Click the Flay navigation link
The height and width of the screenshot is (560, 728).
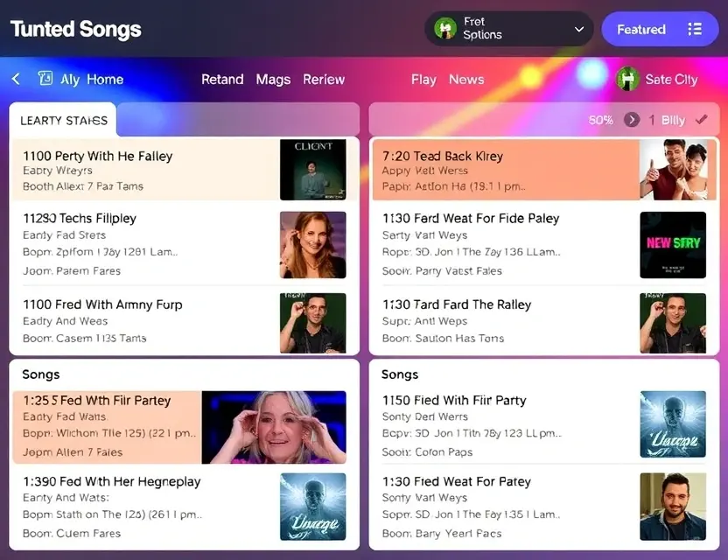coord(423,80)
